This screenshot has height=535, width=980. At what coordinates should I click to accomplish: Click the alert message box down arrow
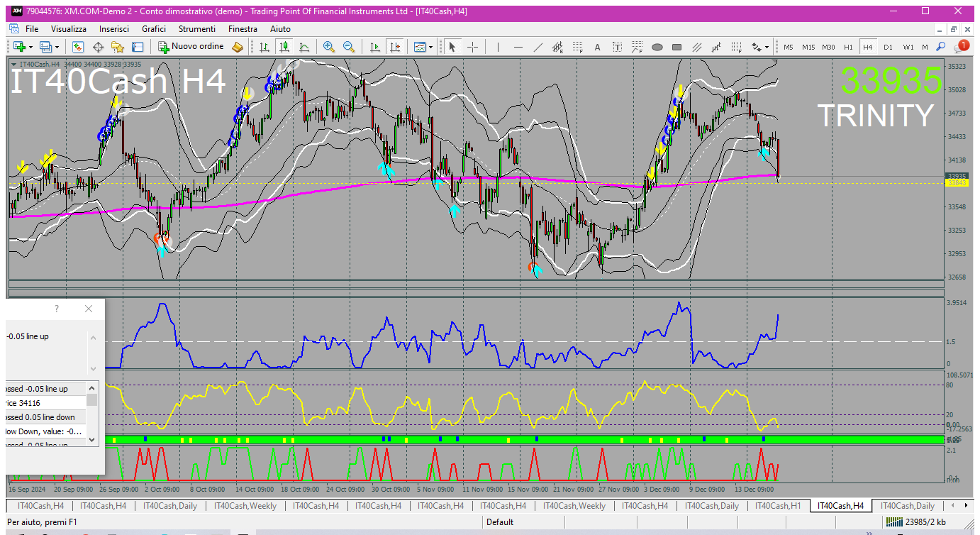tap(93, 368)
